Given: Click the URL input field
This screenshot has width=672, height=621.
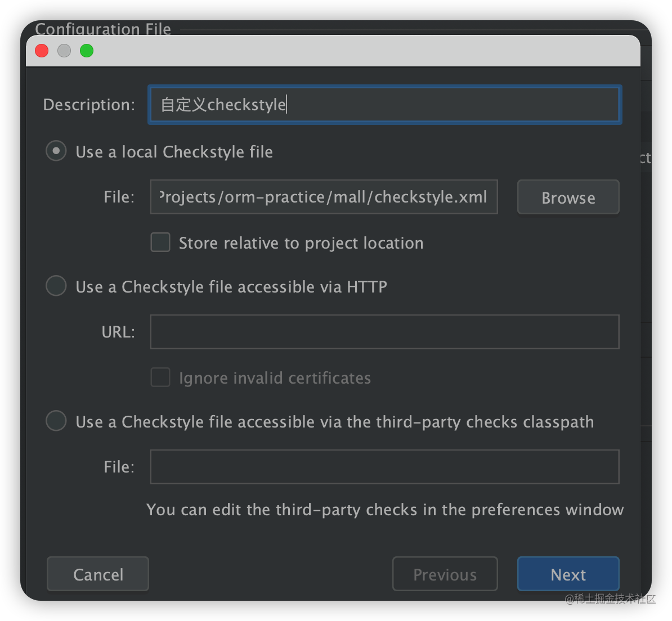Looking at the screenshot, I should tap(384, 332).
